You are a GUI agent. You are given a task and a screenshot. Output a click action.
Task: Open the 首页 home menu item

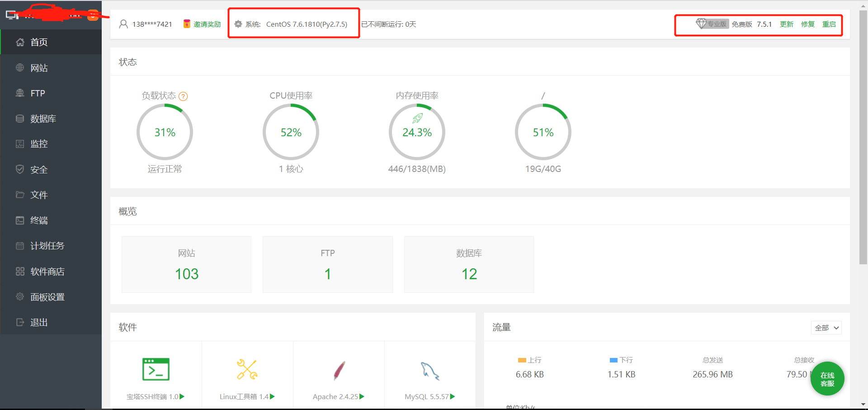[x=51, y=42]
